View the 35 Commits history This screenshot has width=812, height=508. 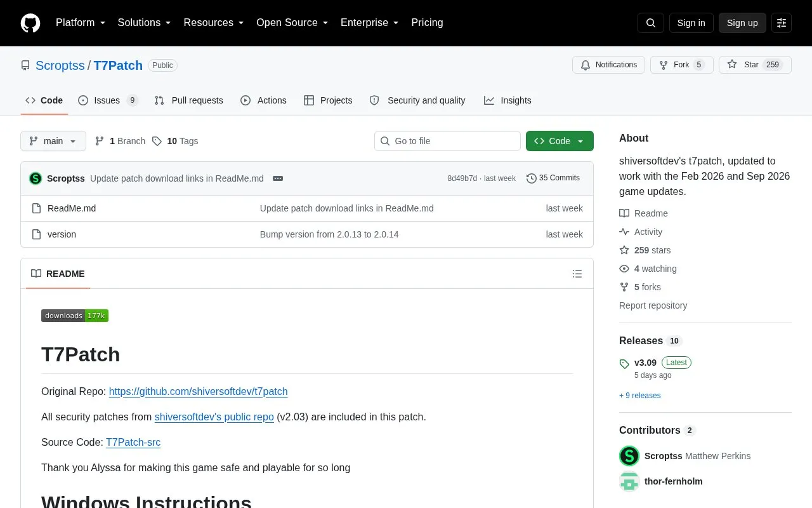coord(553,178)
